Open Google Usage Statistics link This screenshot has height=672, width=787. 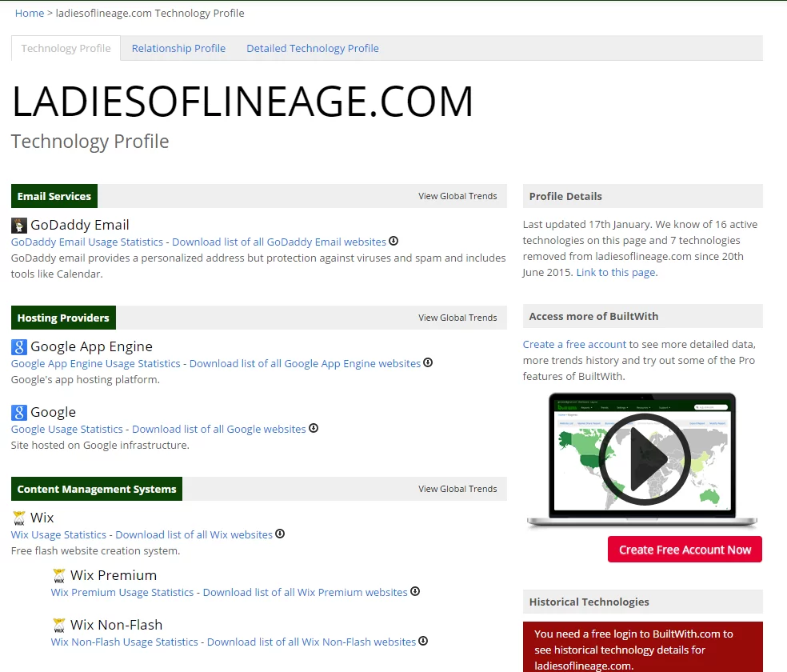coord(66,429)
